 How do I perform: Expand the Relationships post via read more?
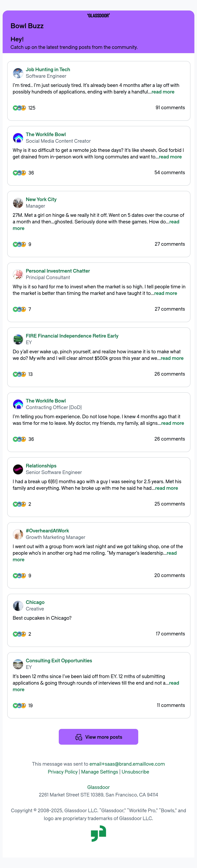tap(166, 488)
